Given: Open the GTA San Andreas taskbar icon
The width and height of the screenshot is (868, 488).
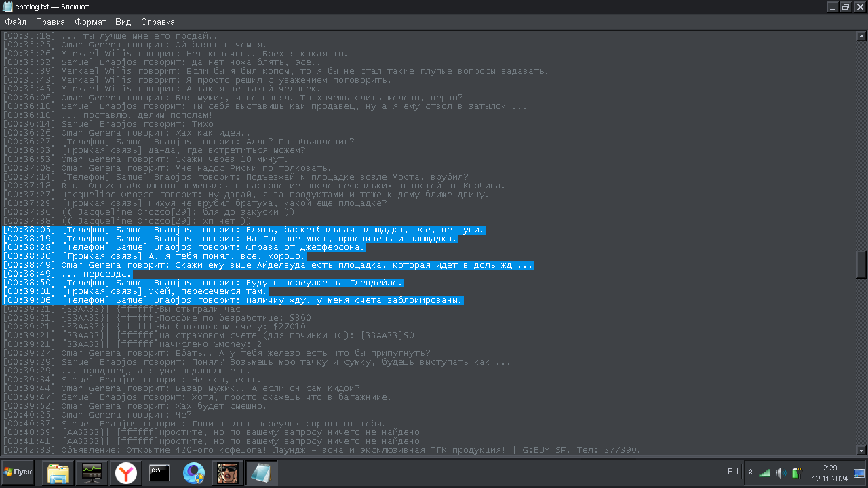Looking at the screenshot, I should (227, 473).
